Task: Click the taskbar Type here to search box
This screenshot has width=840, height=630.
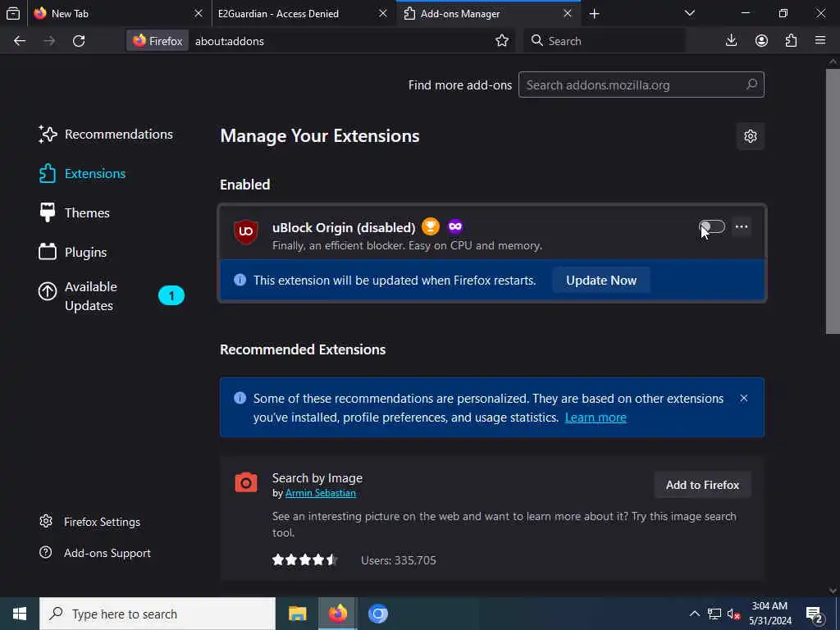Action: pos(157,614)
